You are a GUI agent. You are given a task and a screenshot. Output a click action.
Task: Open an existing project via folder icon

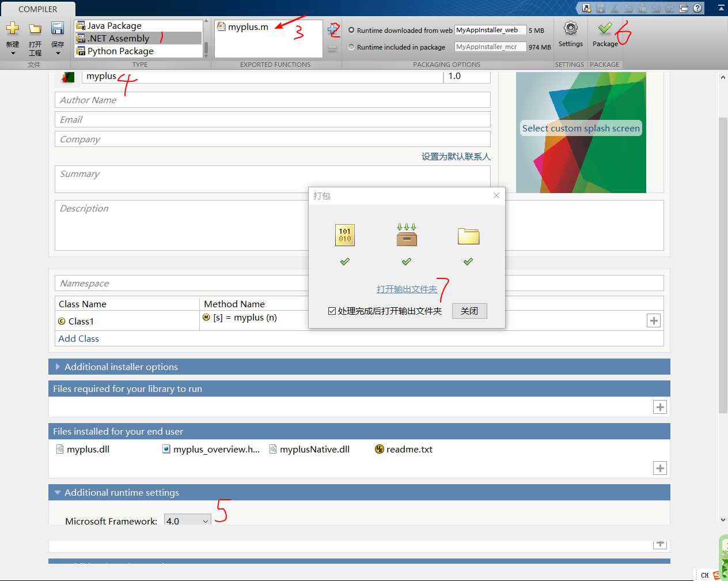35,29
